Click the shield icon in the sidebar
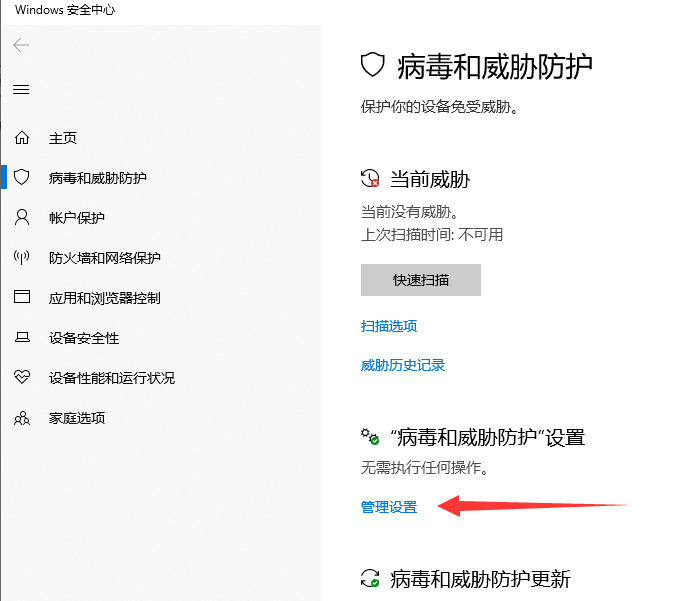688x601 pixels. coord(22,178)
